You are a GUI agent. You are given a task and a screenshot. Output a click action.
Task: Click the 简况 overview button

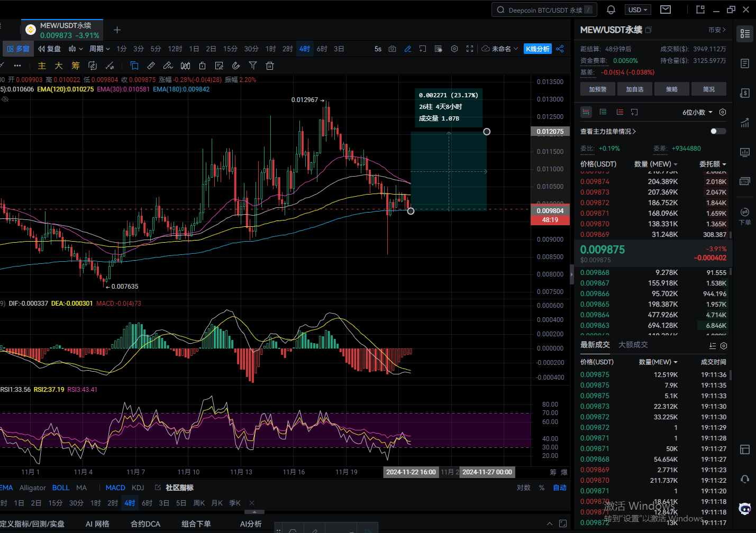pyautogui.click(x=709, y=89)
